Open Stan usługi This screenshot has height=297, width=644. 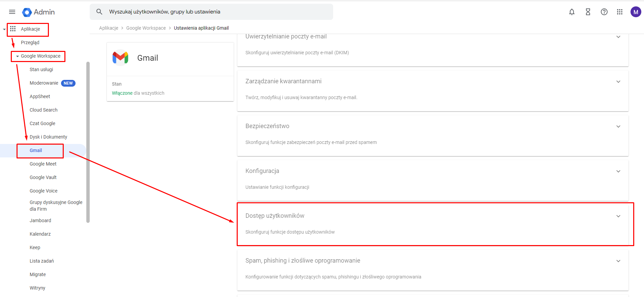pos(41,69)
